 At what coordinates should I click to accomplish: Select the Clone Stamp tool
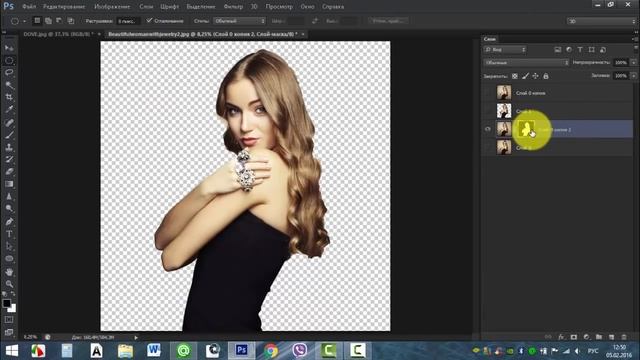[9, 147]
